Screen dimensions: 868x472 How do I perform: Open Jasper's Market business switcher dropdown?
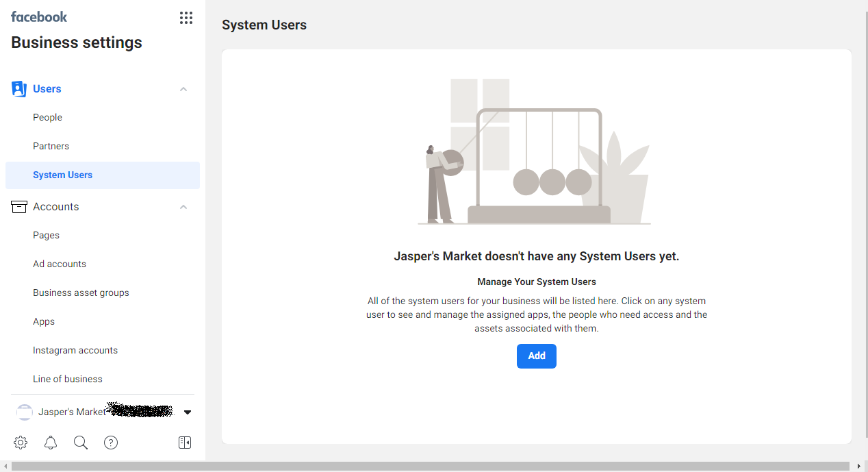(x=188, y=412)
